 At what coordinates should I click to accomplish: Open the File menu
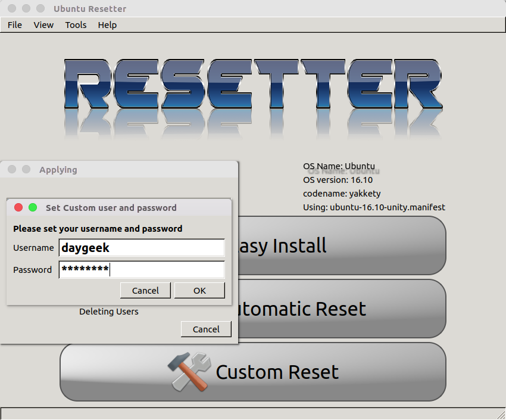click(15, 25)
